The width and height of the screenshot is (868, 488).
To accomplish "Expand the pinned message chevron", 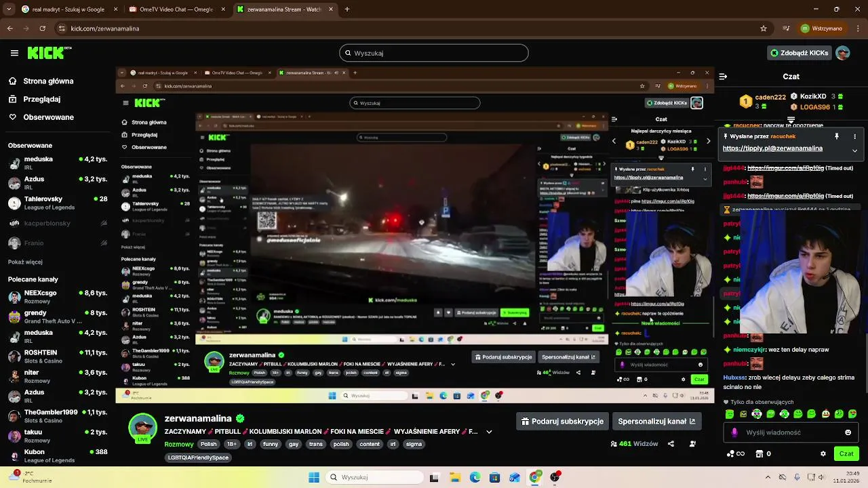I will pos(854,151).
